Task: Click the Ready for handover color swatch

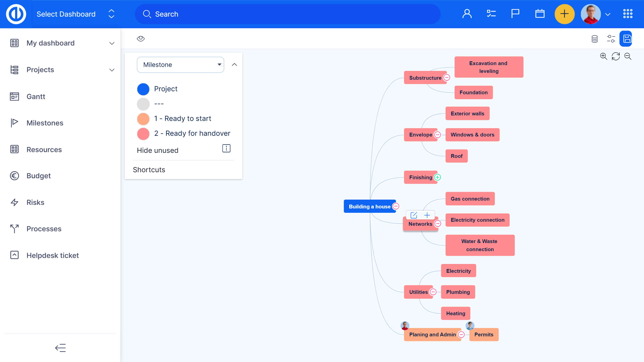Action: (143, 133)
